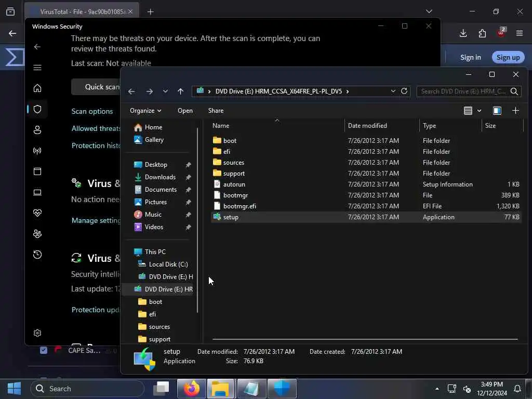Select the bootmgr file
This screenshot has height=399, width=532.
[366, 195]
